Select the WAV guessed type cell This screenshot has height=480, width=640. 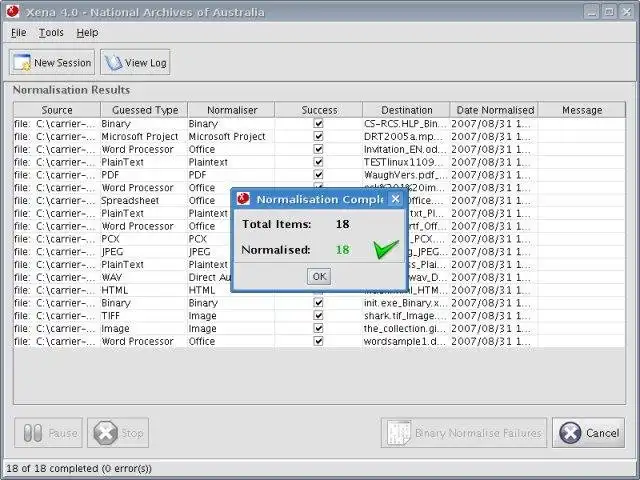point(144,277)
